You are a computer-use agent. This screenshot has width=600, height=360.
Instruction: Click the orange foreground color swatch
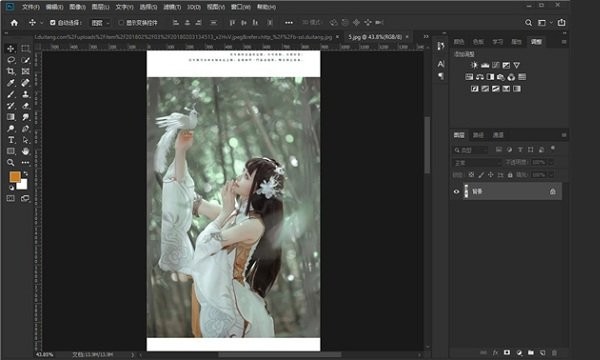15,176
